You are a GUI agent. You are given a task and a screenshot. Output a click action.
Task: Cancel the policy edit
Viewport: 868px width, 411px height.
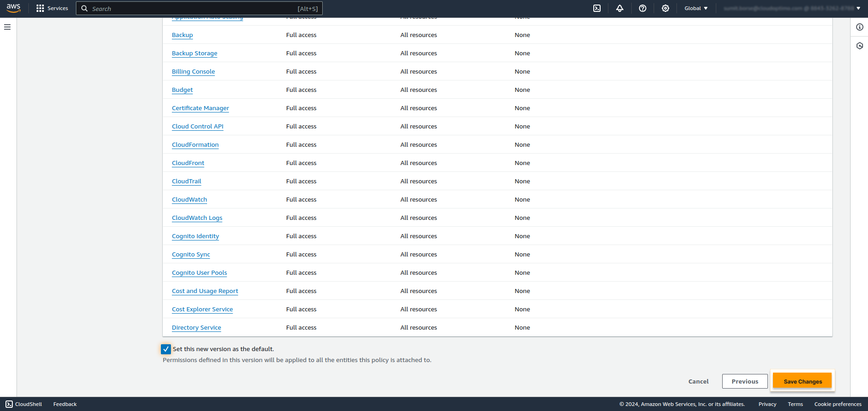pyautogui.click(x=698, y=381)
